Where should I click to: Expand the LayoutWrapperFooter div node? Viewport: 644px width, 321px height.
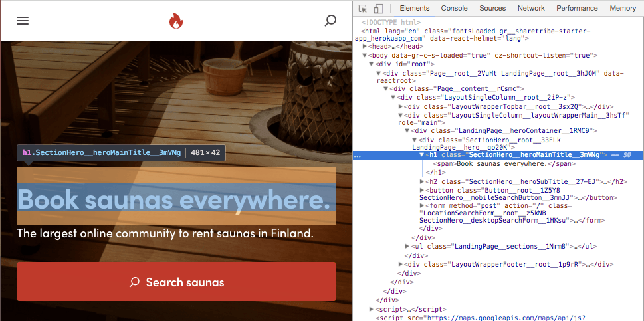[x=401, y=264]
